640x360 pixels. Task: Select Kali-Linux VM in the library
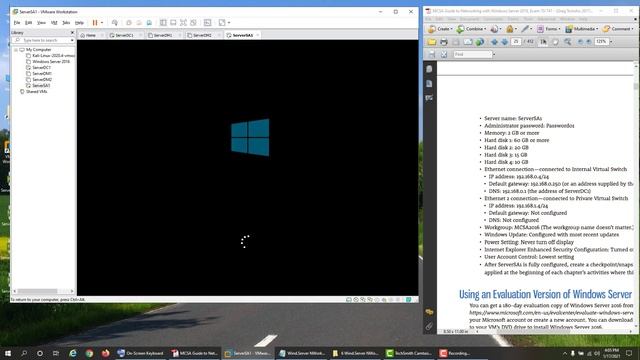click(x=50, y=56)
